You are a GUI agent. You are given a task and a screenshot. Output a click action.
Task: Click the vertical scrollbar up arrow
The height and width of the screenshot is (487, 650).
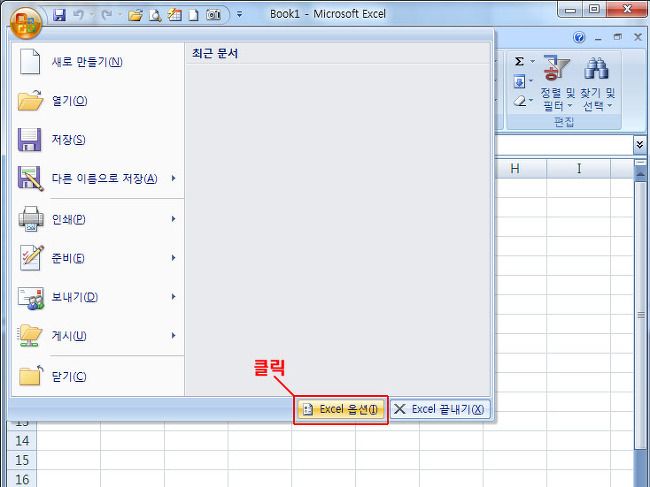pyautogui.click(x=640, y=174)
